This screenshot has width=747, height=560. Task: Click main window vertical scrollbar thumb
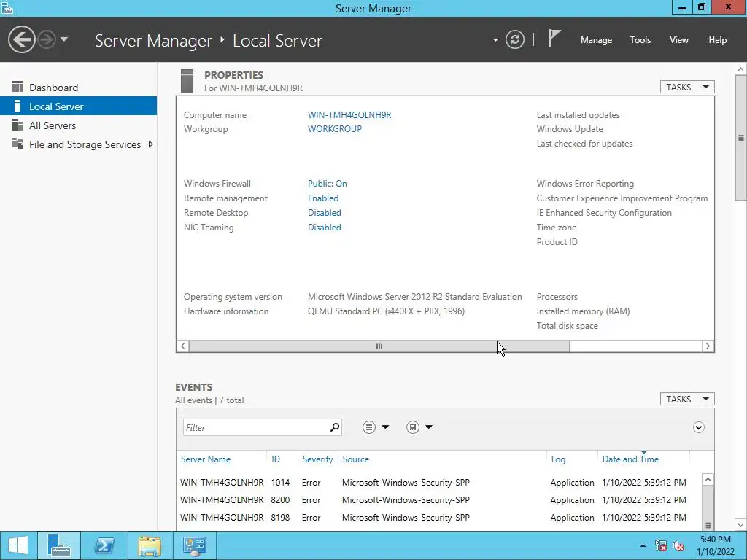pos(741,138)
